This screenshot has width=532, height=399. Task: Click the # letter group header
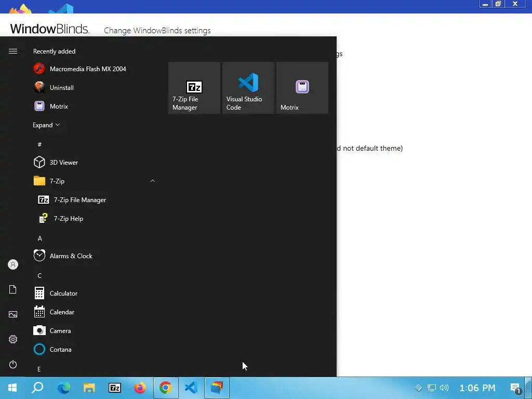coord(39,144)
